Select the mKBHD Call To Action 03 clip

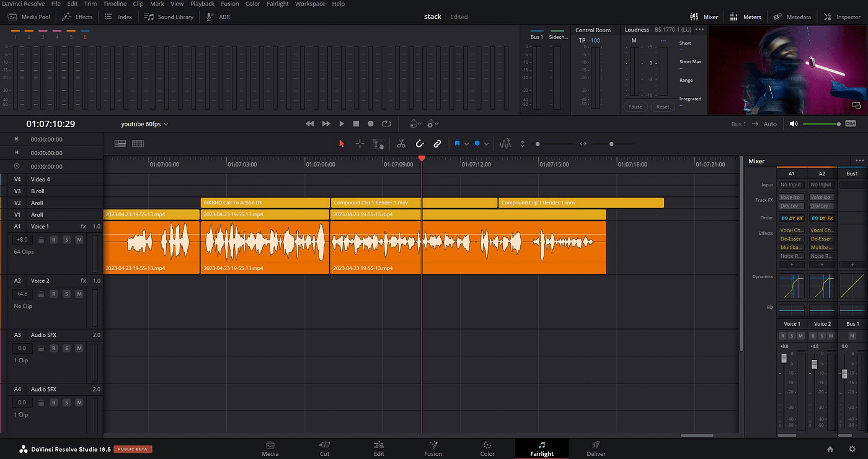(265, 203)
